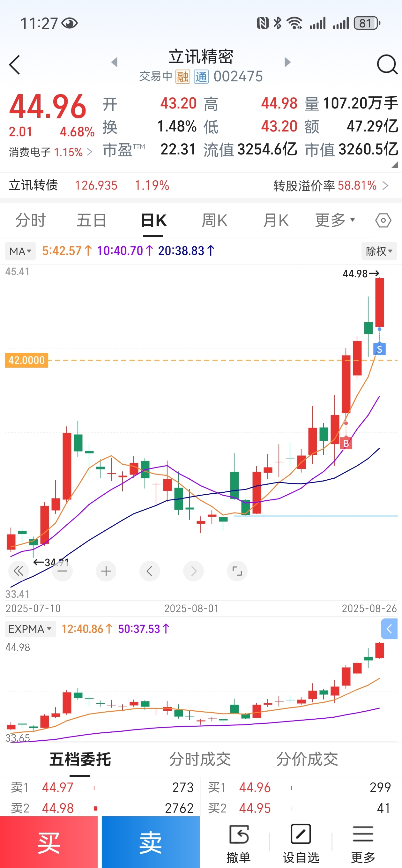402x868 pixels.
Task: Open the 消费电子 sector link
Action: pos(50,152)
